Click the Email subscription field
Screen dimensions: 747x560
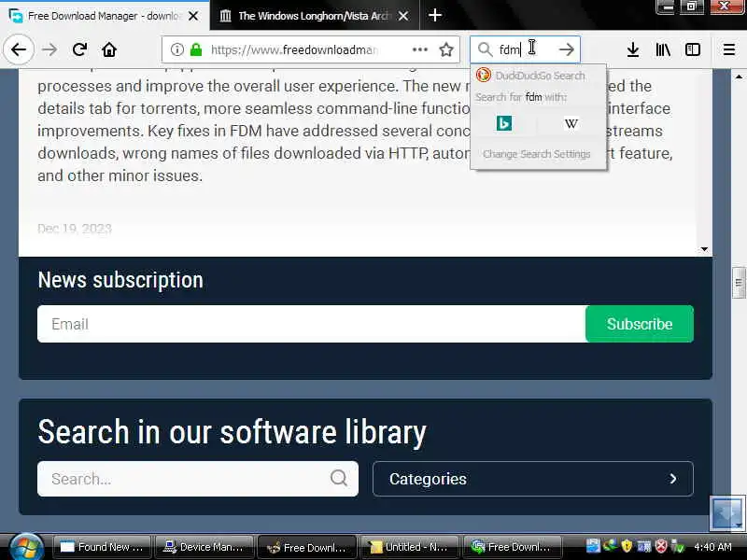pyautogui.click(x=312, y=324)
